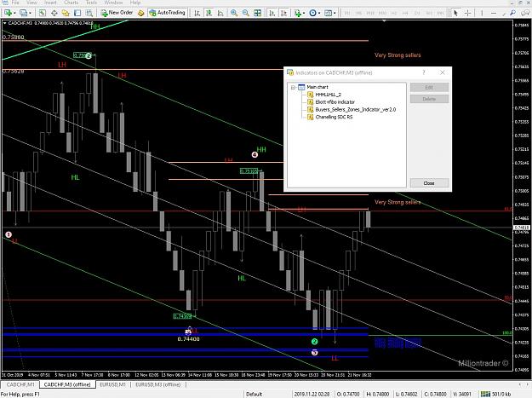The height and width of the screenshot is (398, 532).
Task: Open the Window menu
Action: 113,3
